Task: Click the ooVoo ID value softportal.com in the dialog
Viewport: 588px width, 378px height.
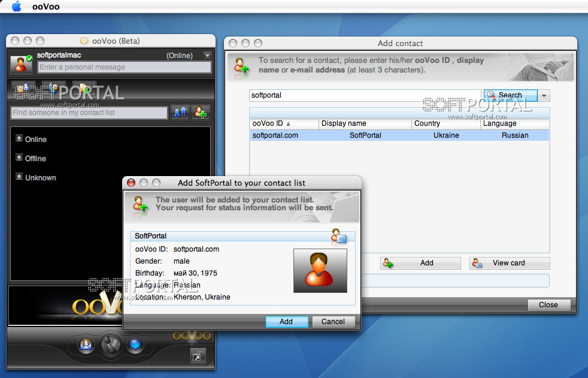Action: coord(196,249)
